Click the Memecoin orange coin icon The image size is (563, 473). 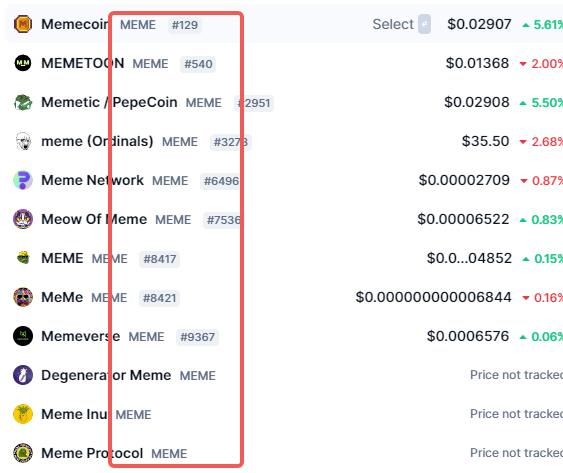[x=23, y=24]
